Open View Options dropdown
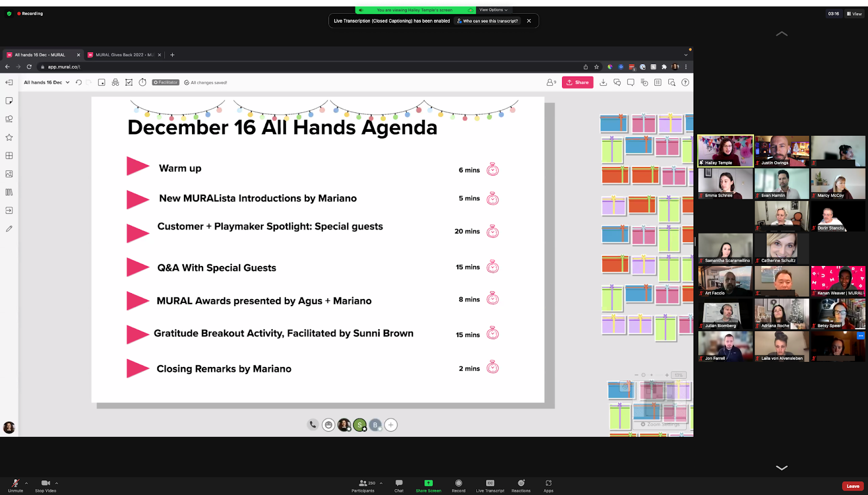Screen dimensions: 868x495 click(494, 10)
